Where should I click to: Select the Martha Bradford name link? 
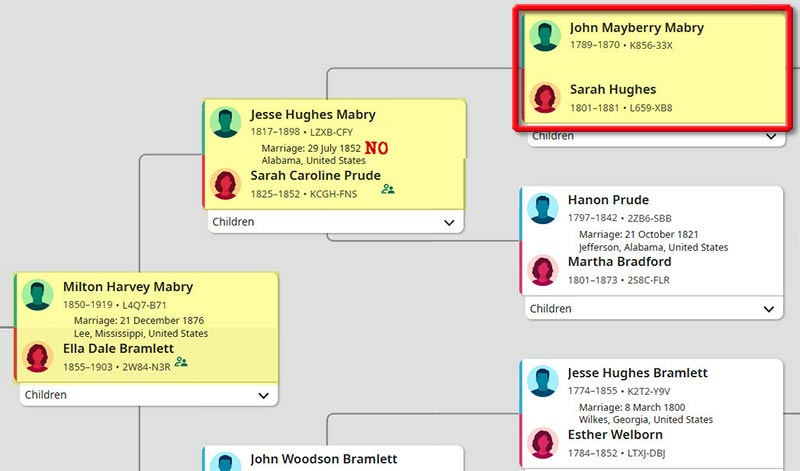pyautogui.click(x=621, y=262)
